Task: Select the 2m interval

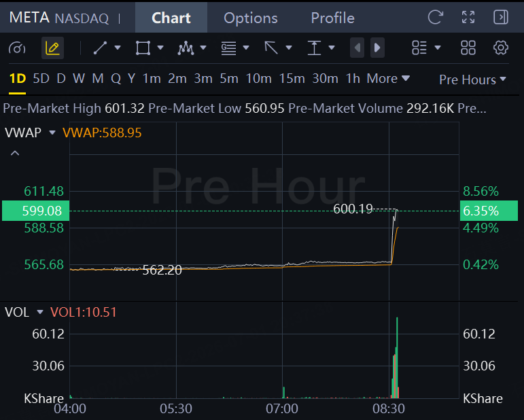Action: pyautogui.click(x=177, y=79)
